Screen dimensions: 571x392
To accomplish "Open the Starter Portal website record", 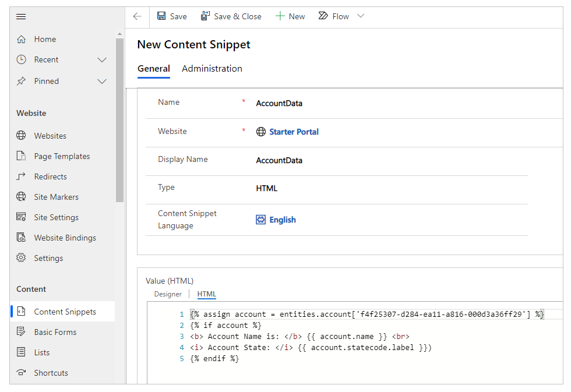I will [294, 132].
